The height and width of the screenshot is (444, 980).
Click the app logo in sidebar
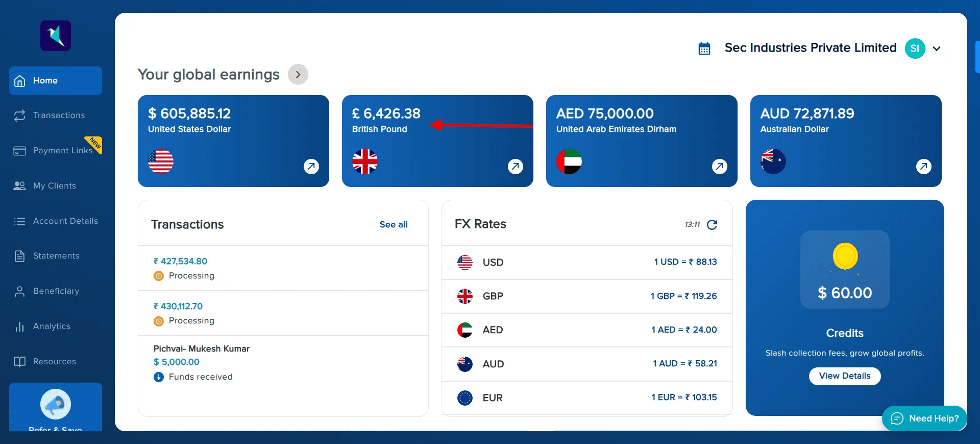56,36
